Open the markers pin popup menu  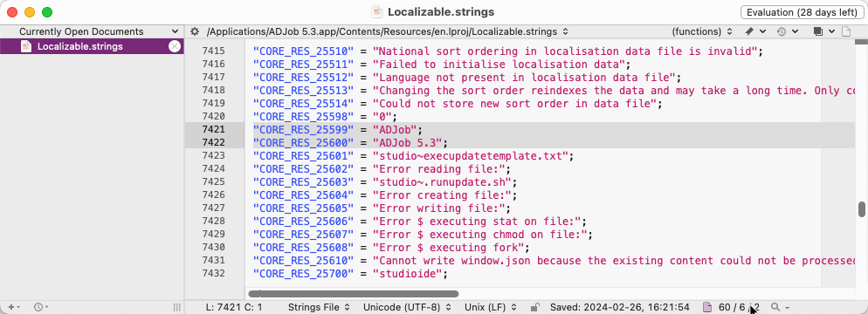(755, 31)
